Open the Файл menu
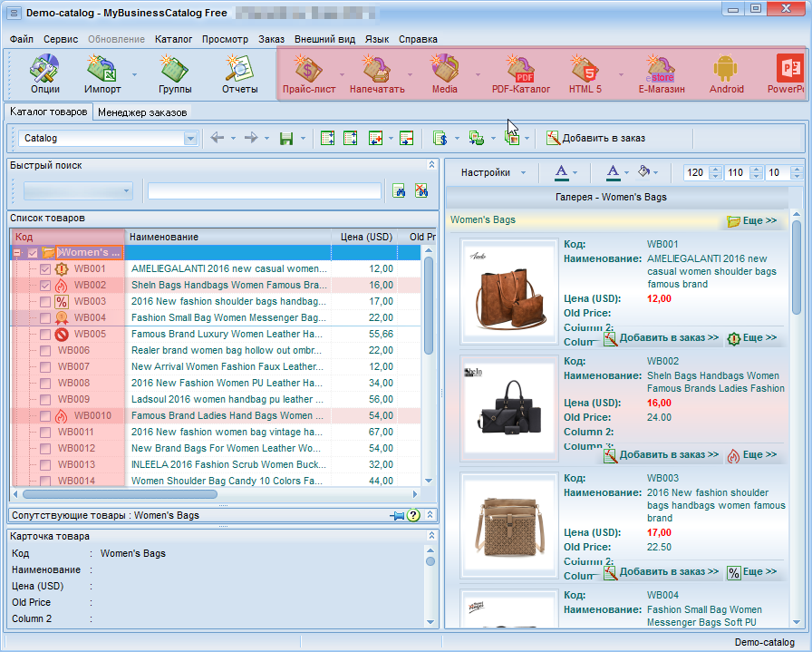Image resolution: width=812 pixels, height=652 pixels. [x=21, y=39]
